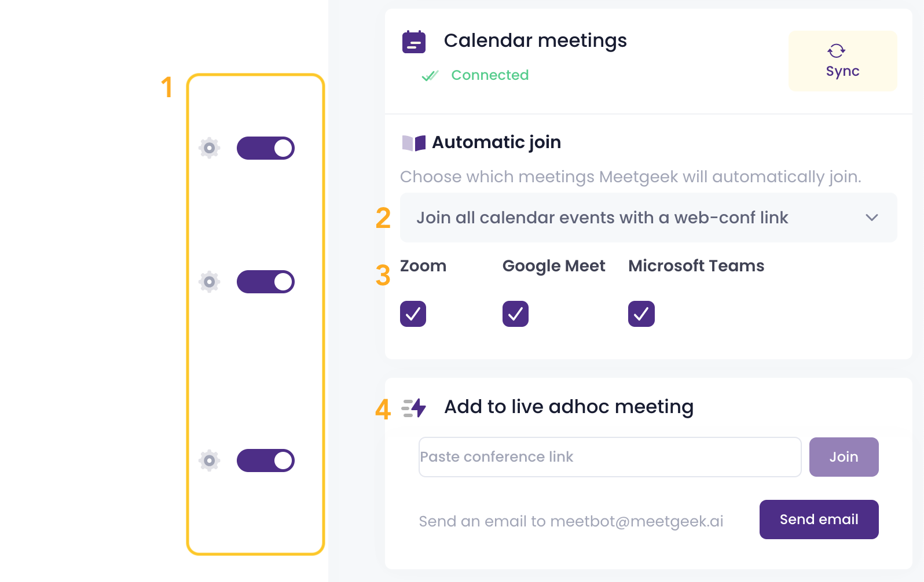Viewport: 924px width, 582px height.
Task: Click the dropdown chevron arrow
Action: tap(872, 218)
